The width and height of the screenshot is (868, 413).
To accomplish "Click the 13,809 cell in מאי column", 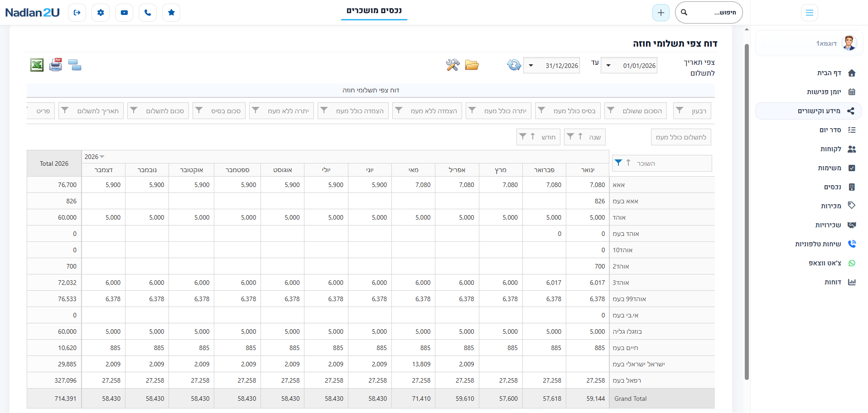I will [x=413, y=364].
